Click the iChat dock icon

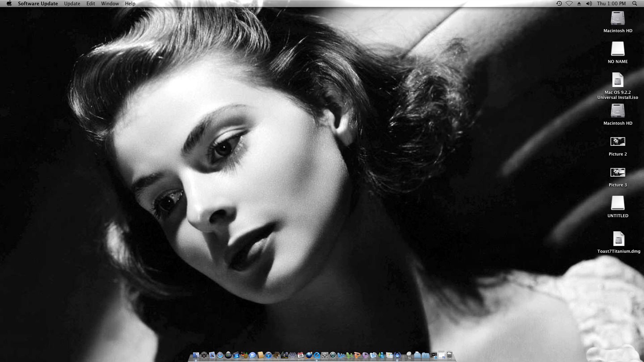click(252, 355)
